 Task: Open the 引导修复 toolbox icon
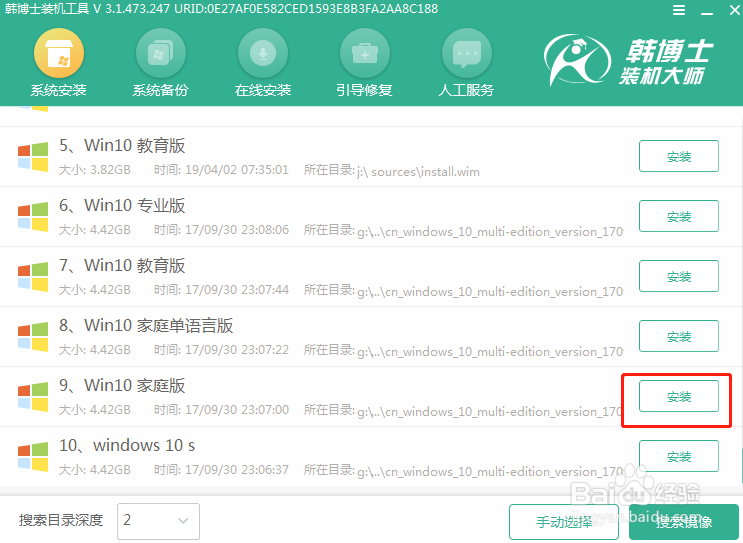coord(365,53)
